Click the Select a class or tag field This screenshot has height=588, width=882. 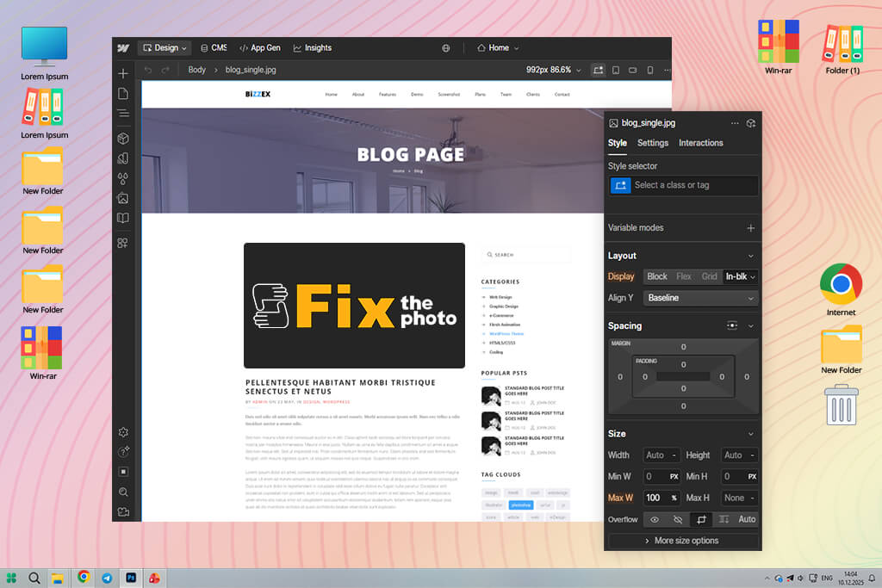(x=683, y=185)
